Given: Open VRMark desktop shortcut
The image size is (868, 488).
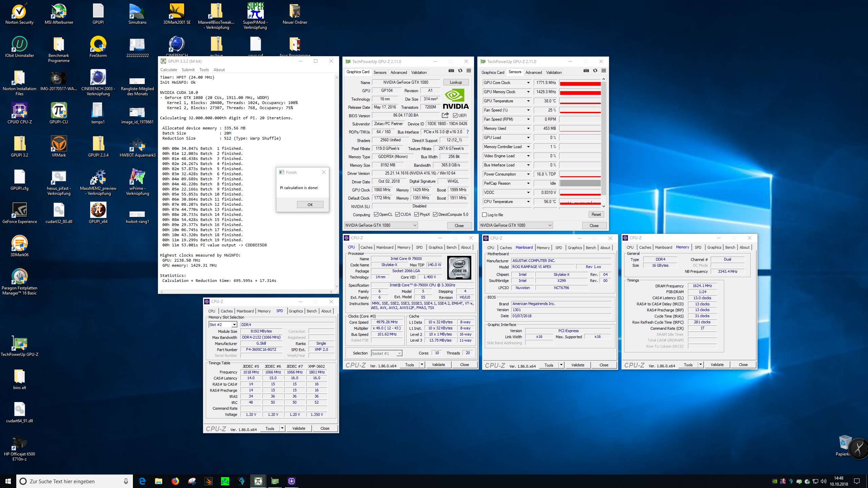Looking at the screenshot, I should click(x=59, y=147).
